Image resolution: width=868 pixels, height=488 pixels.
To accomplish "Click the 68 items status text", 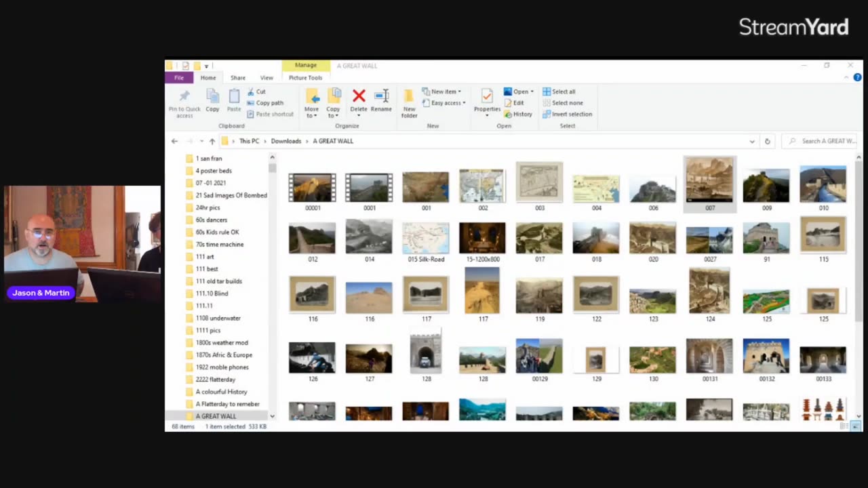I will coord(183,426).
